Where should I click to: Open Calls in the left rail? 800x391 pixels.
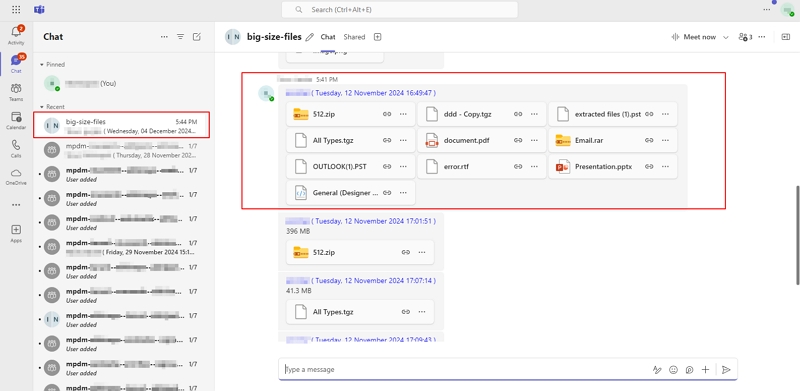pyautogui.click(x=16, y=149)
